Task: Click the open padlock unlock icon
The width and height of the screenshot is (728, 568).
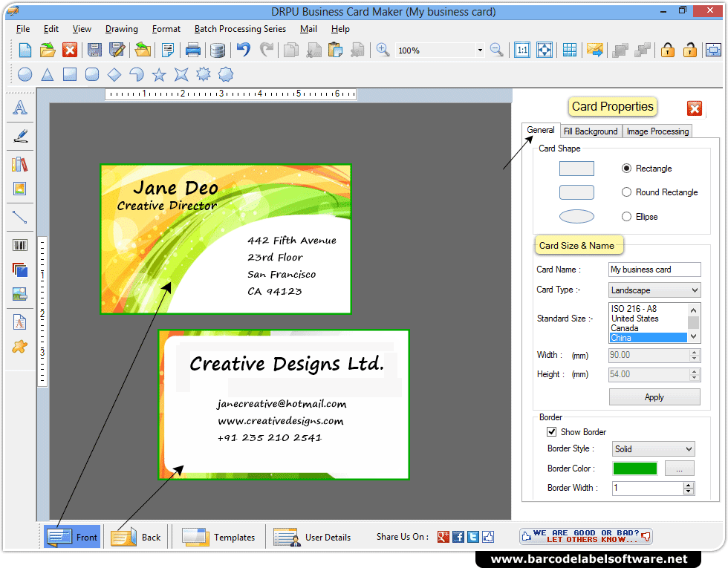Action: (x=690, y=49)
